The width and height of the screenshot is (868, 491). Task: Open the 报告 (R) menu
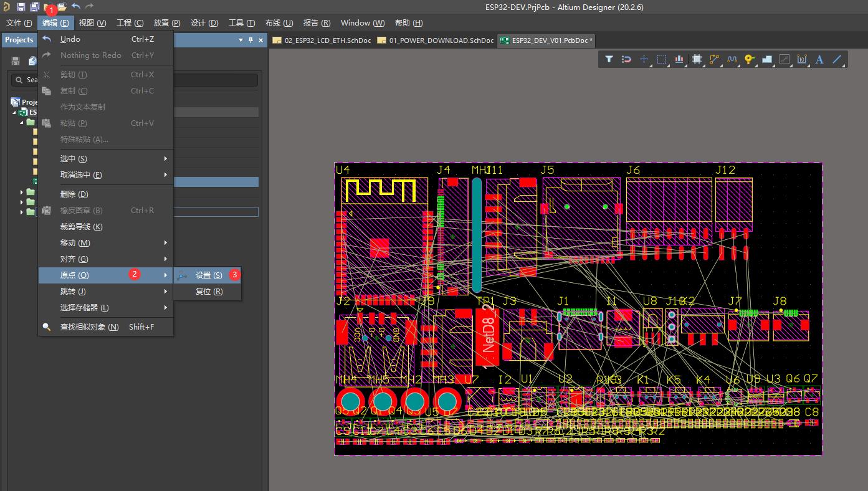[317, 23]
